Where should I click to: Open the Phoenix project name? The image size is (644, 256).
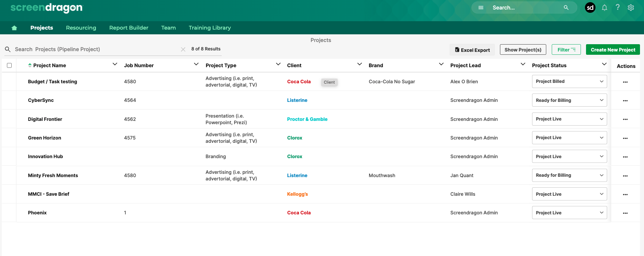coord(37,213)
